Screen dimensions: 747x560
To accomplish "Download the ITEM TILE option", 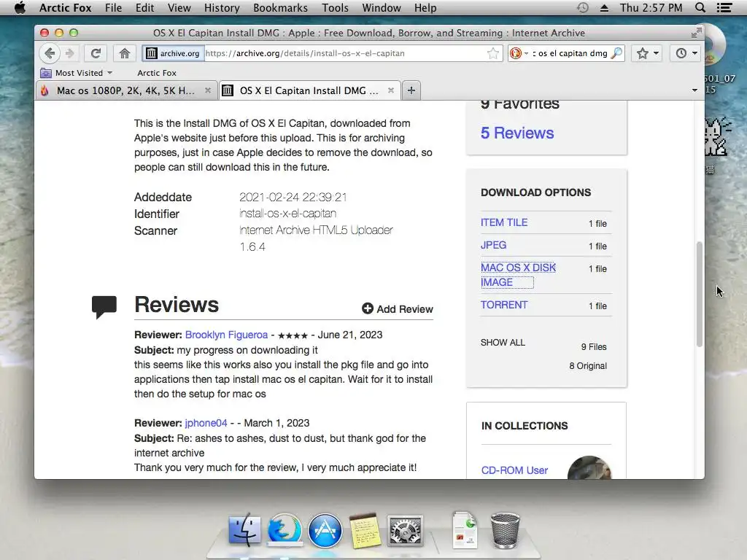I will point(504,222).
